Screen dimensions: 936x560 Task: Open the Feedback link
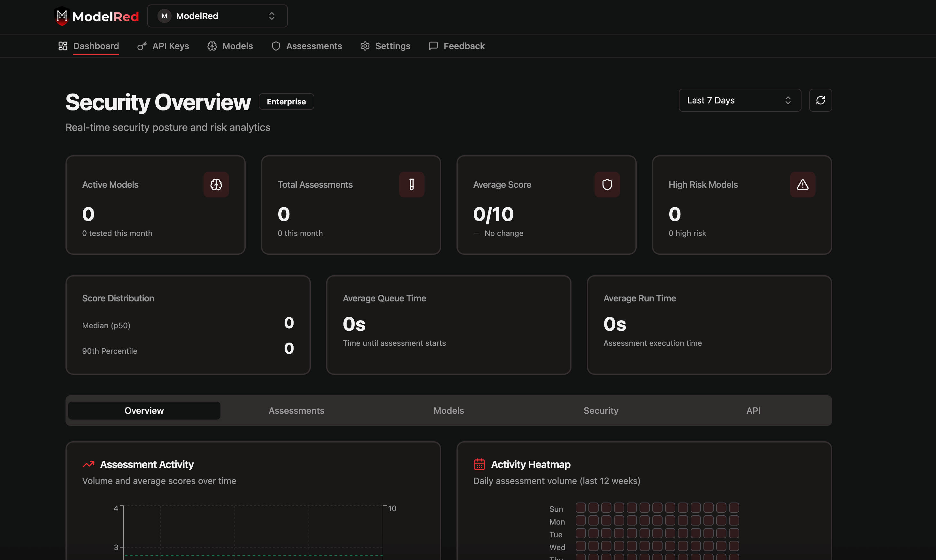(457, 46)
